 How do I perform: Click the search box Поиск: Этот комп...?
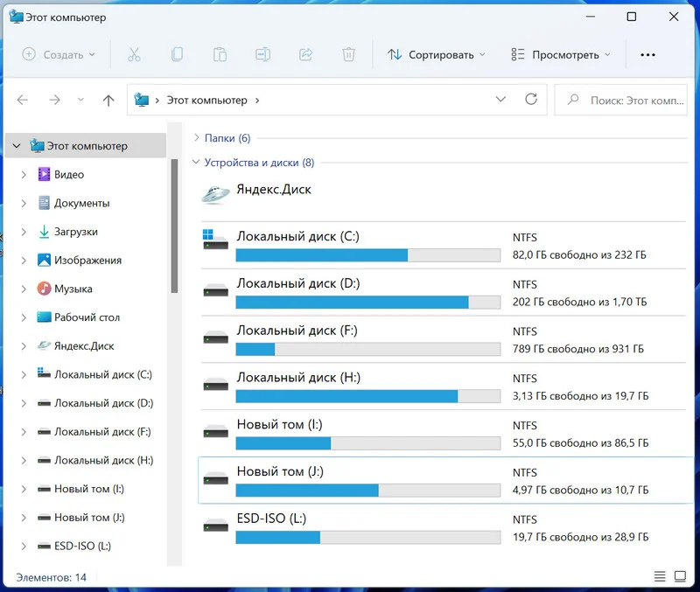[620, 100]
